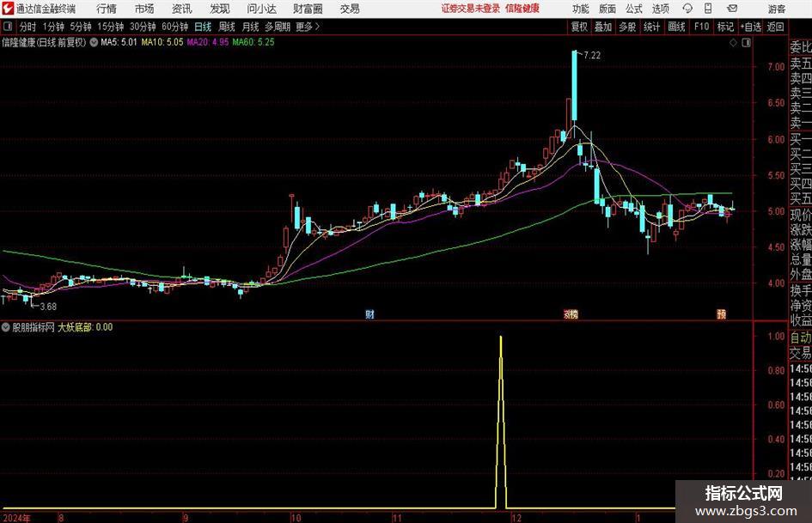Click the MA20: 4.95 label
The height and width of the screenshot is (523, 812).
208,42
